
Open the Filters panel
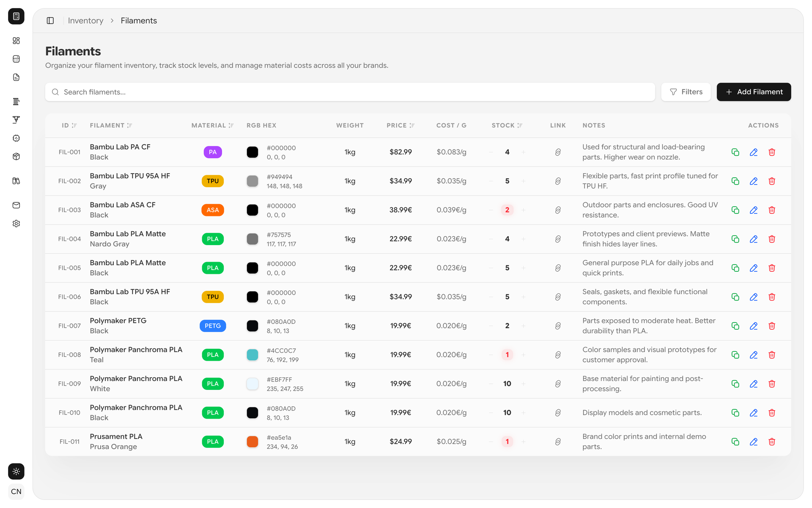tap(686, 92)
